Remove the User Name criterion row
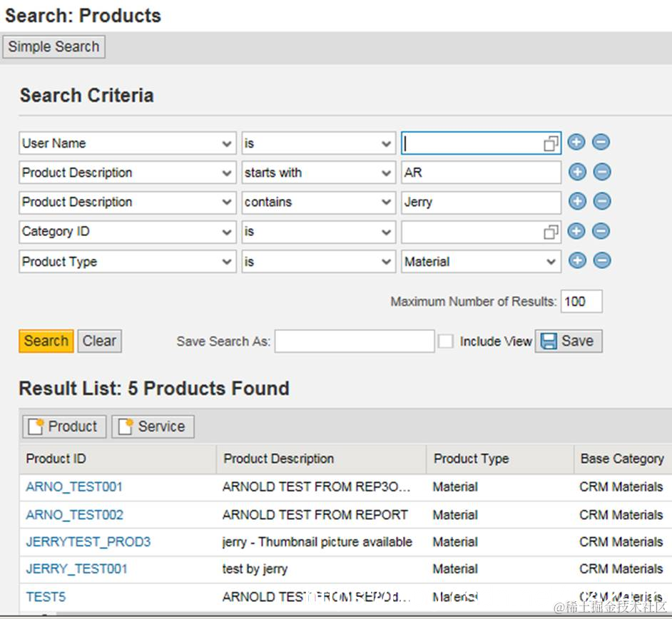Screen dimensions: 672x619 coord(601,143)
